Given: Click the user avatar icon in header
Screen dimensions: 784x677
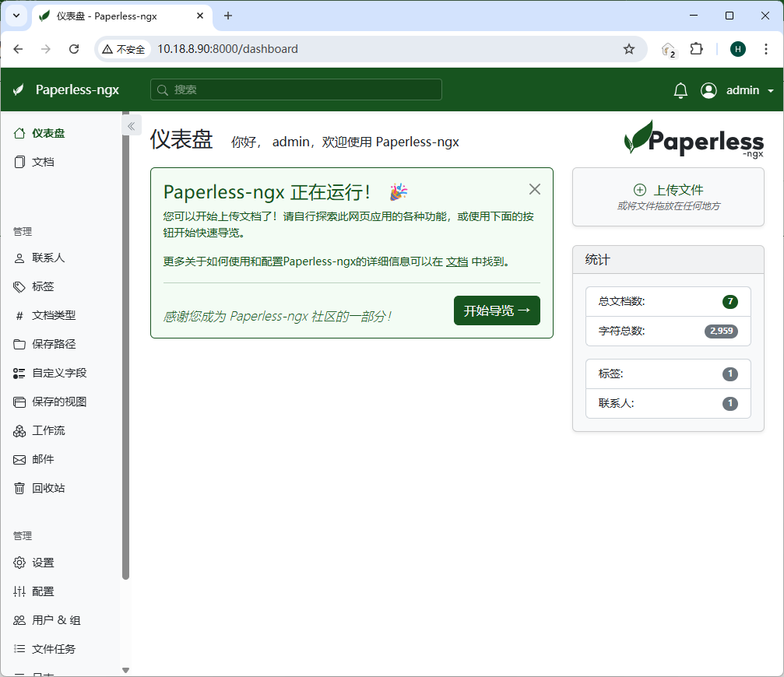Looking at the screenshot, I should click(708, 90).
